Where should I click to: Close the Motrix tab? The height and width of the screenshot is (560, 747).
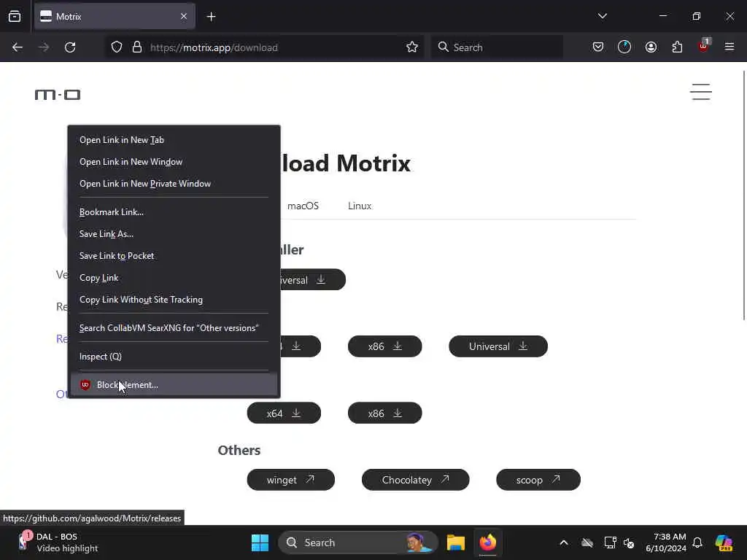pyautogui.click(x=184, y=17)
